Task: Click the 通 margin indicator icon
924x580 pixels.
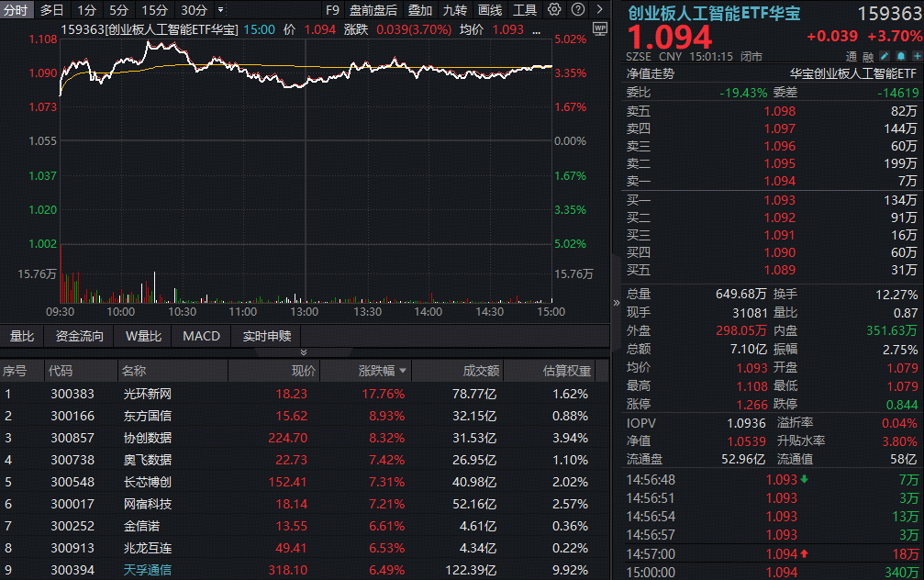Action: click(x=851, y=55)
